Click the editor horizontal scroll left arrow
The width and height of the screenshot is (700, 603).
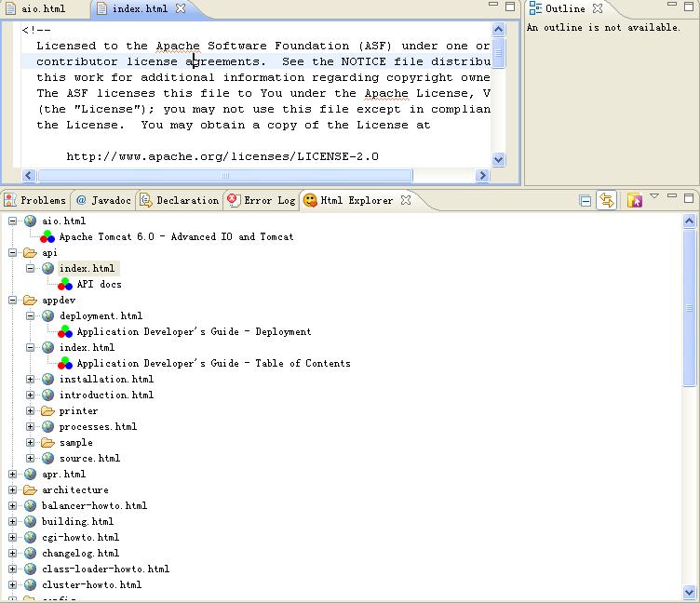pos(29,176)
